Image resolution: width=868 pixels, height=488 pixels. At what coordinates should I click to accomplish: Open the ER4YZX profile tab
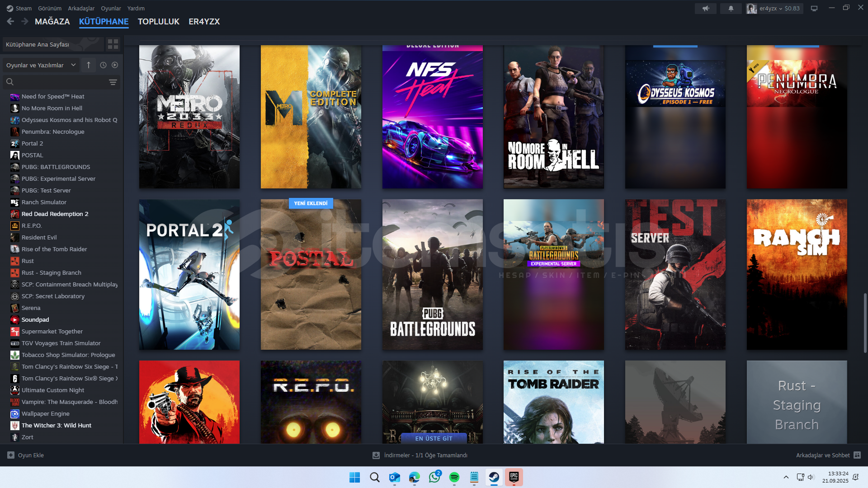(204, 21)
